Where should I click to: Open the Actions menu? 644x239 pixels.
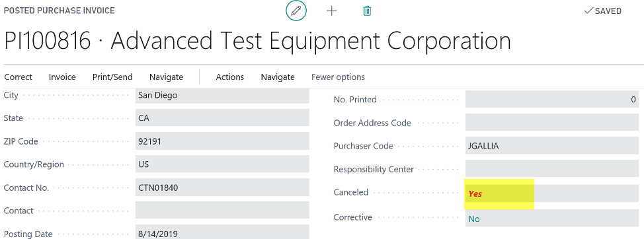(x=229, y=77)
